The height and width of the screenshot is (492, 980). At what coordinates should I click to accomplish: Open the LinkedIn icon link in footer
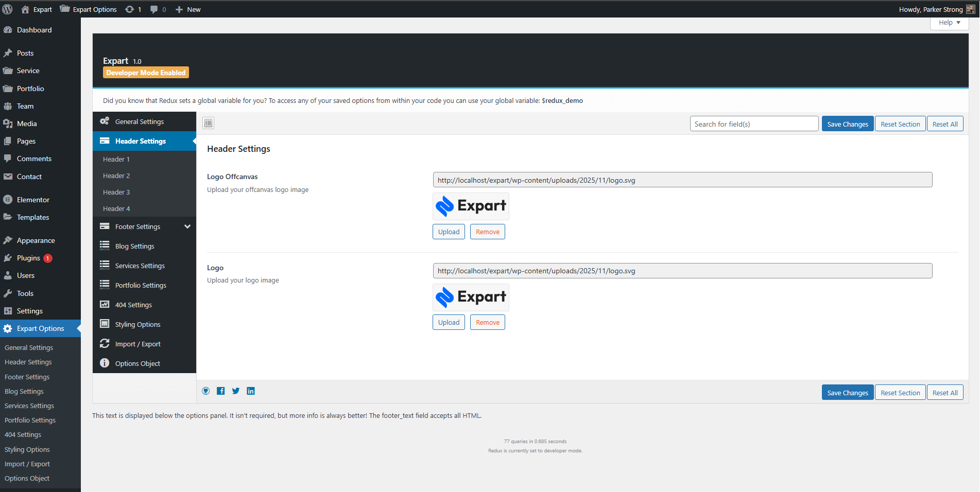251,391
